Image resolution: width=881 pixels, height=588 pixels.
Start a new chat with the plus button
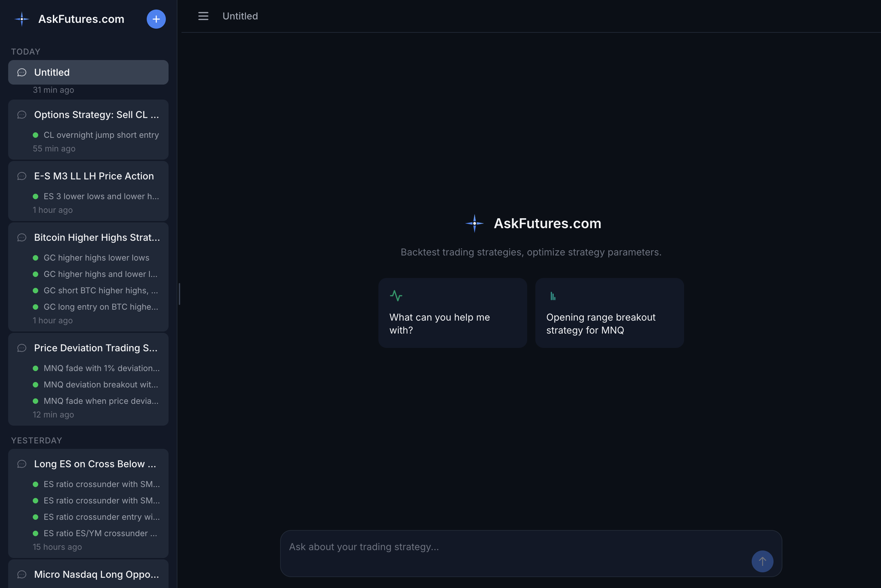[x=156, y=19]
